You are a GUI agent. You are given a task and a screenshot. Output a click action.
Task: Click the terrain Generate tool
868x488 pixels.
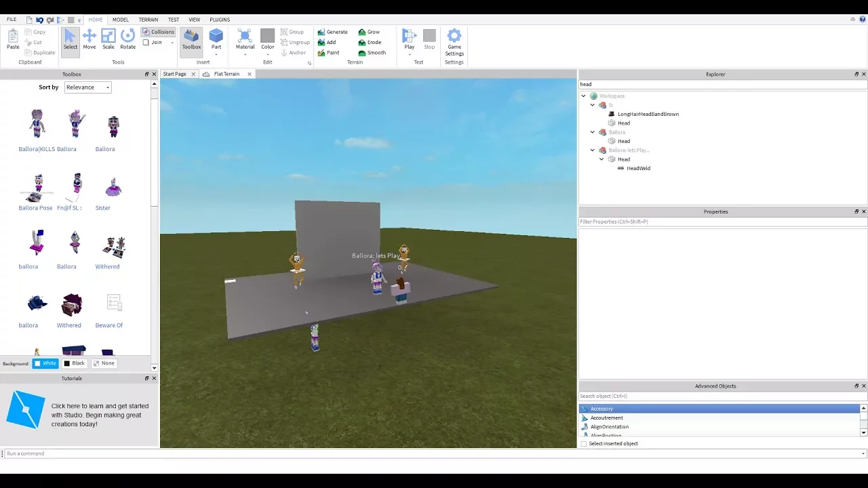(332, 32)
